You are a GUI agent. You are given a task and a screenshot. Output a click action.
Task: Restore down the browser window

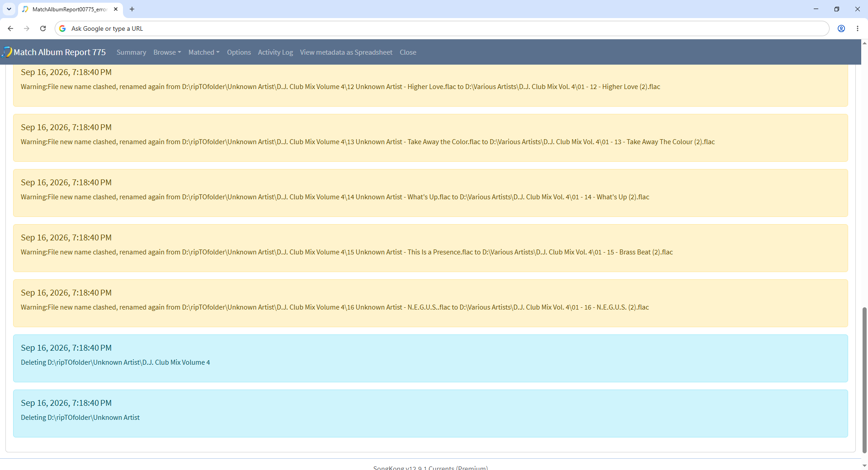tap(837, 9)
